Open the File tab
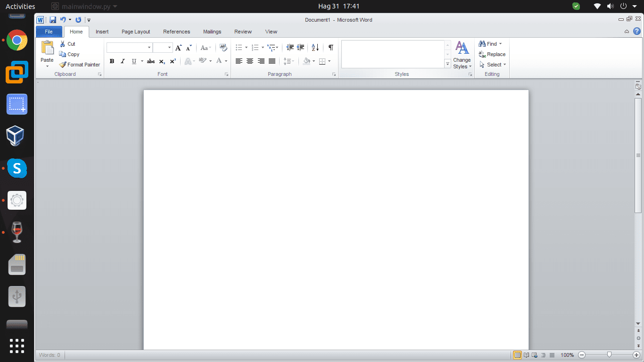Image resolution: width=644 pixels, height=362 pixels. click(49, 32)
